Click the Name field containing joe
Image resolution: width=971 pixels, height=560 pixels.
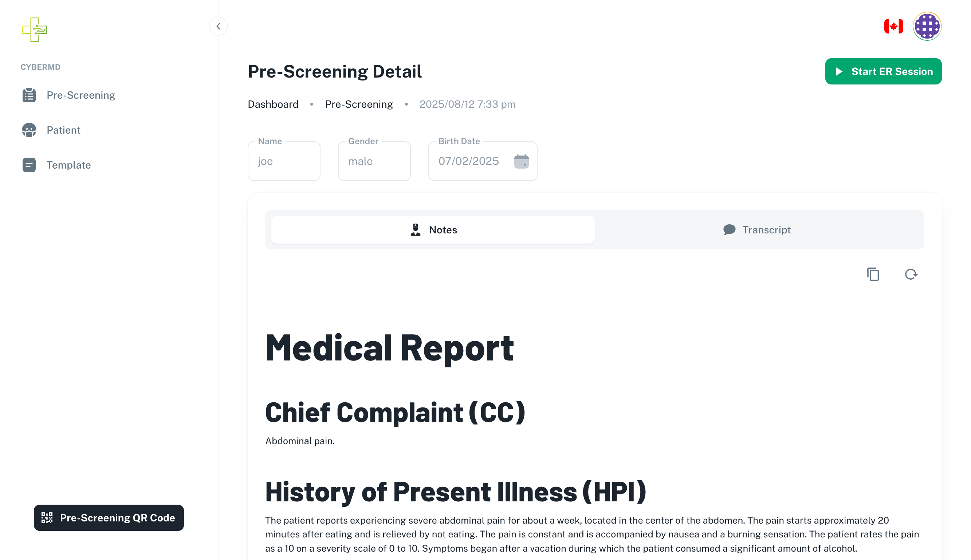point(284,161)
